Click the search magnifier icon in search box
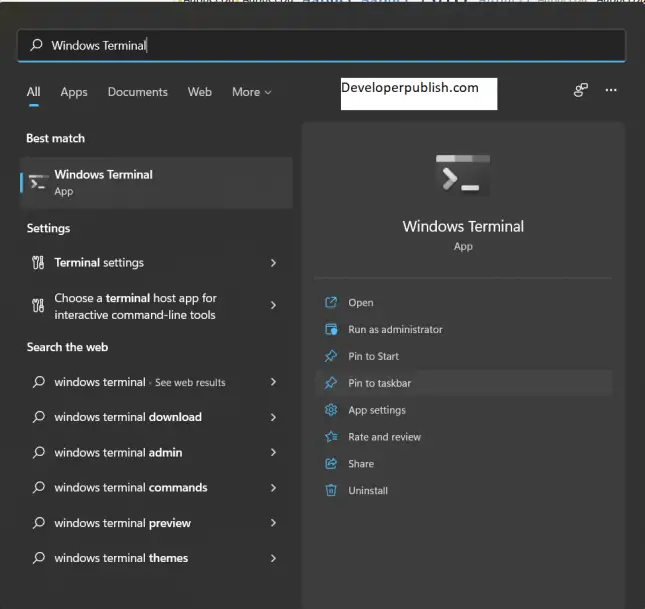This screenshot has height=609, width=645. pos(36,45)
